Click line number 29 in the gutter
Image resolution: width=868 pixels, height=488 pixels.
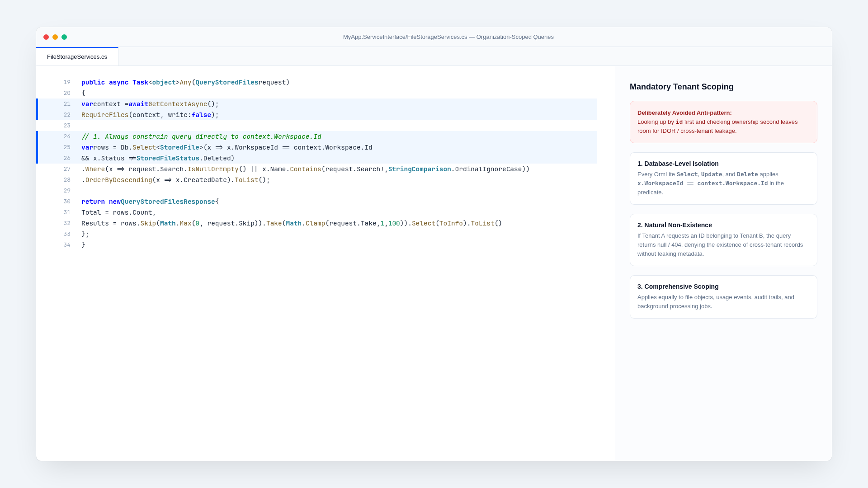tap(67, 191)
